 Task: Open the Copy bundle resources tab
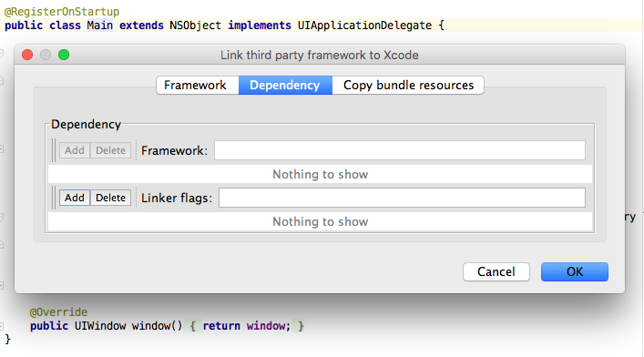click(x=408, y=85)
